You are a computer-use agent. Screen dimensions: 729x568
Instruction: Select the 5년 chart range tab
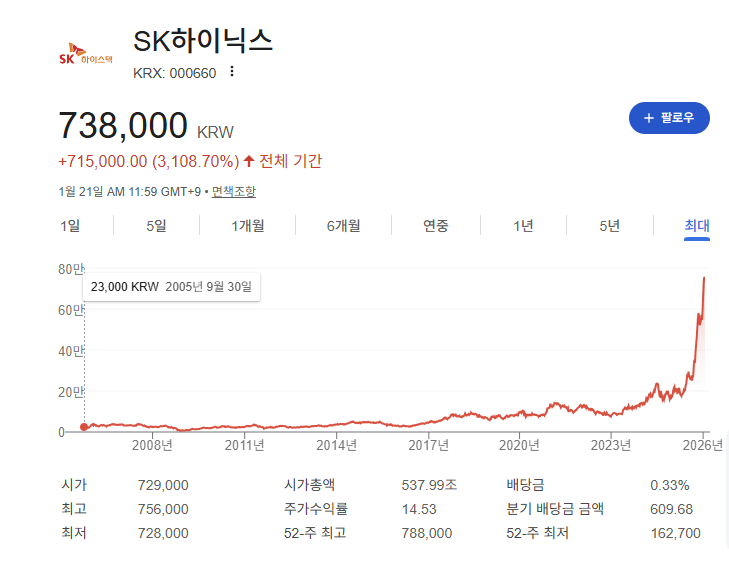[610, 226]
